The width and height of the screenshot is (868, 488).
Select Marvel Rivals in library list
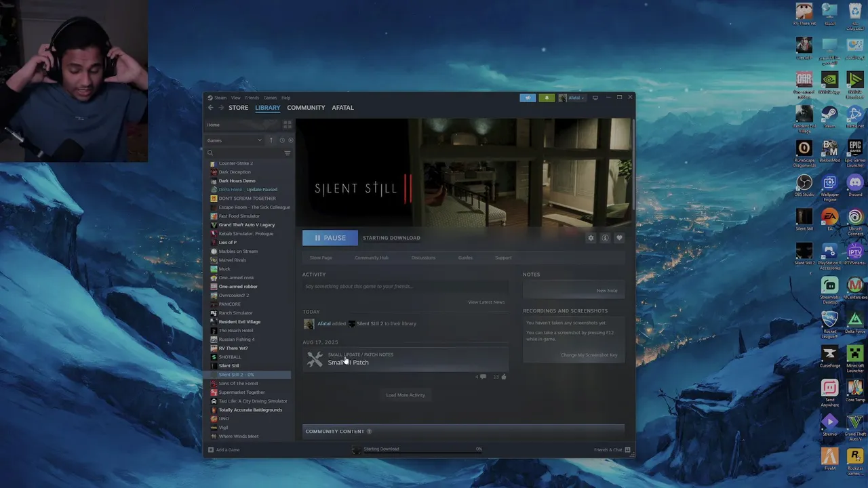(x=232, y=260)
